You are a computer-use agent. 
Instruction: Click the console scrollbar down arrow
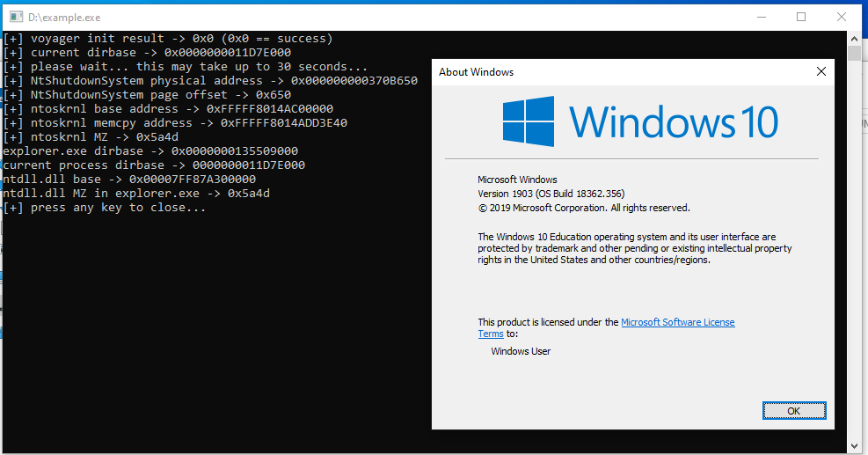coord(854,445)
